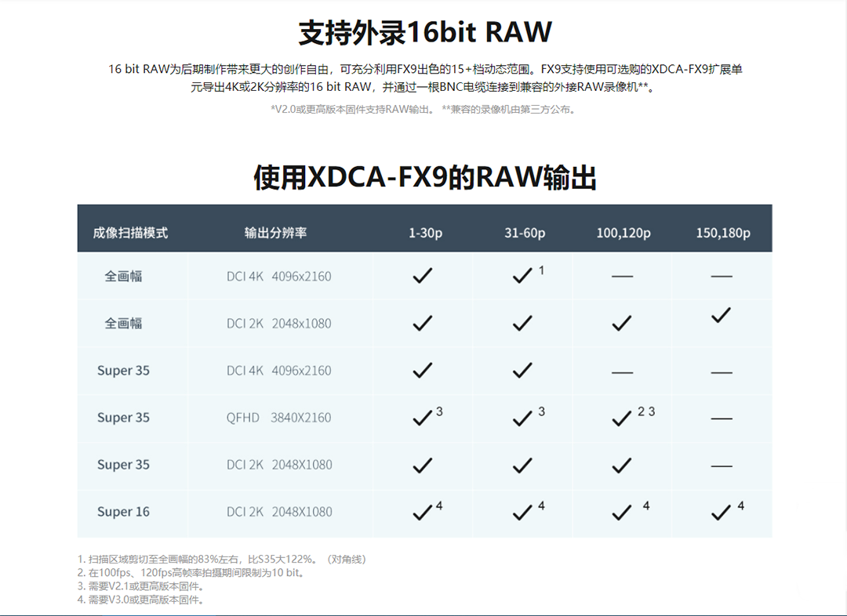Select the 'QFHD 3840X2160' resolution cell
The height and width of the screenshot is (616, 847).
(x=278, y=417)
